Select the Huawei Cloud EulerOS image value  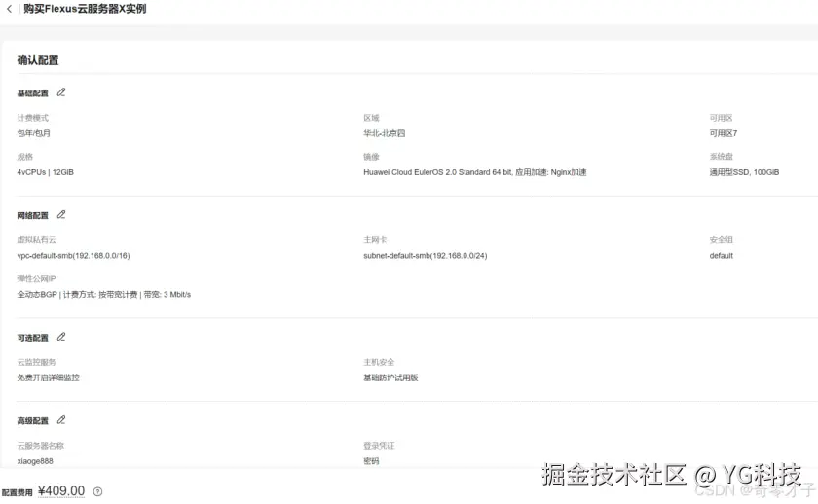coord(475,172)
